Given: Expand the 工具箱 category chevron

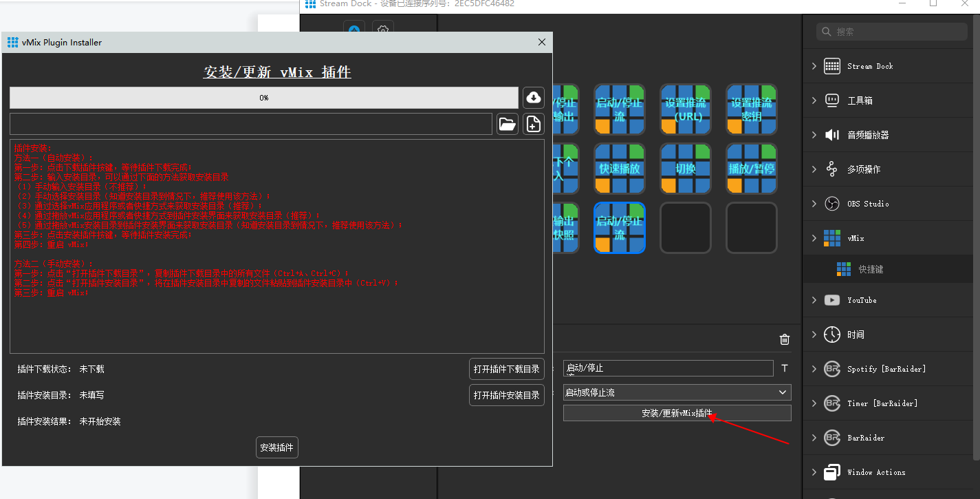Looking at the screenshot, I should [x=814, y=100].
